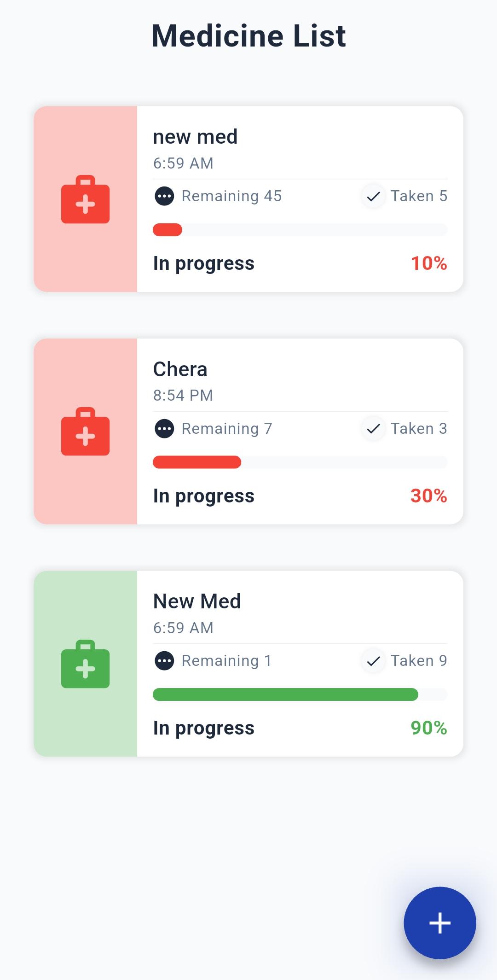This screenshot has width=497, height=980.
Task: Click the checkmark beside Taken 9
Action: click(373, 661)
